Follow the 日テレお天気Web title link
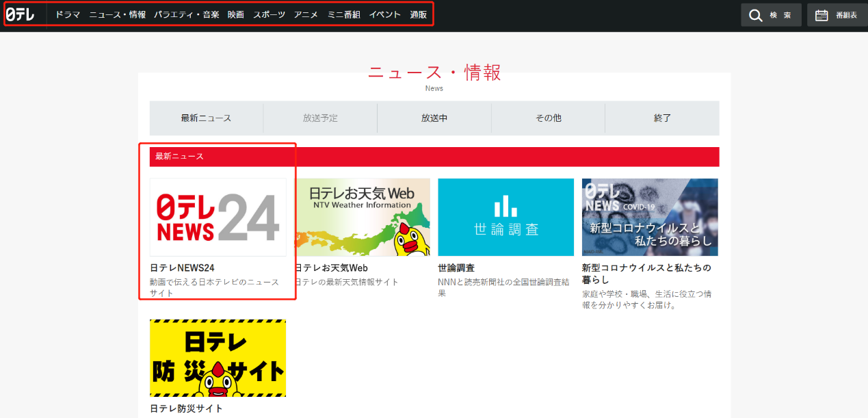868x418 pixels. (331, 268)
